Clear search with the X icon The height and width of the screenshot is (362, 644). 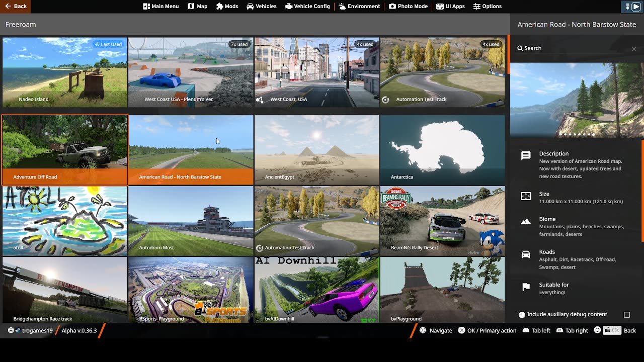tap(634, 49)
